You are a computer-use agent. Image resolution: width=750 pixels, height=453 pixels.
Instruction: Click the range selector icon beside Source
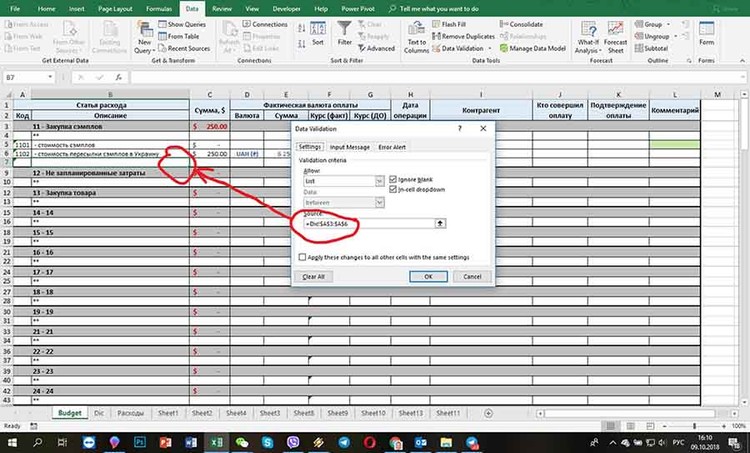tap(468, 224)
